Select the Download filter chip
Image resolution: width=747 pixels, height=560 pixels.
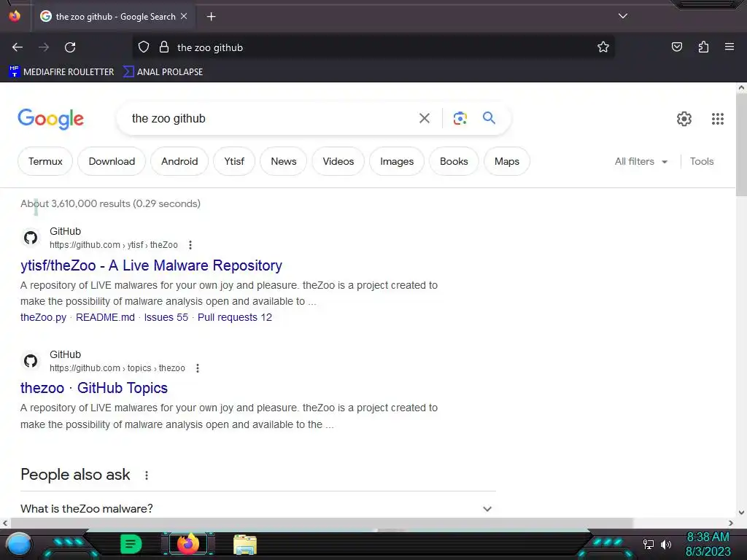112,161
